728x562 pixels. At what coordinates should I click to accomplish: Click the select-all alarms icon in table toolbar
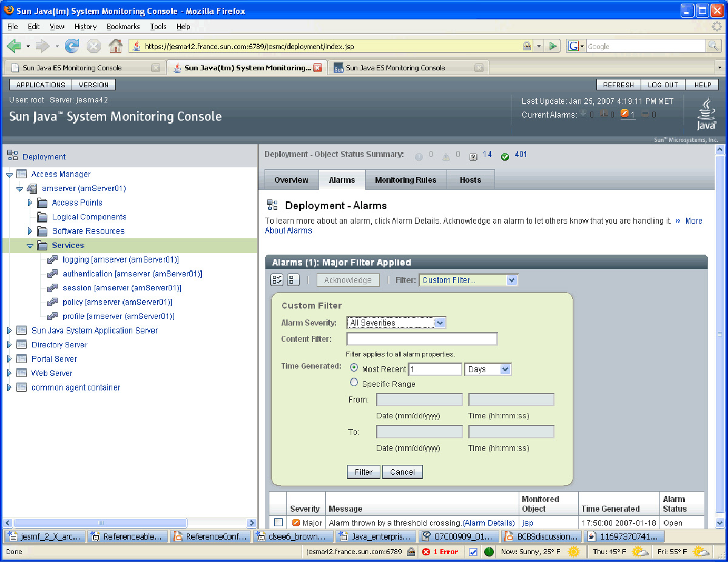277,280
